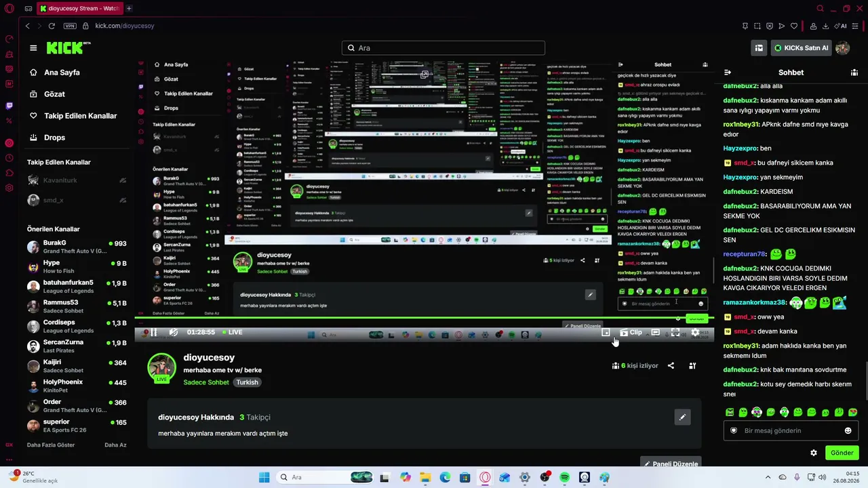Open followed channel Kavaniturk
This screenshot has height=488, width=868.
[x=77, y=180]
